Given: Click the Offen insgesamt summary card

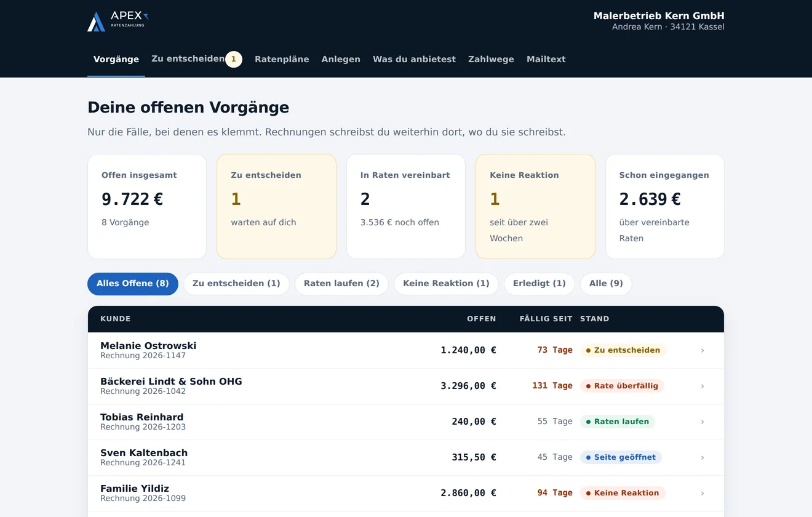Looking at the screenshot, I should tap(147, 207).
